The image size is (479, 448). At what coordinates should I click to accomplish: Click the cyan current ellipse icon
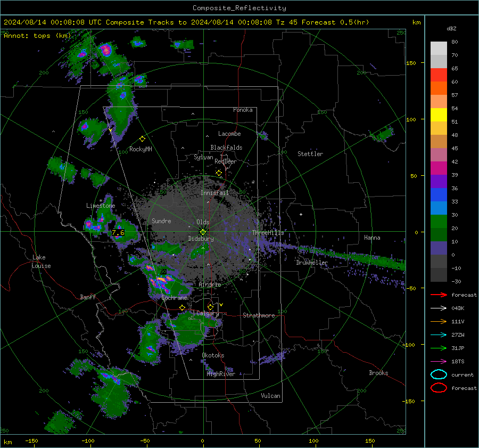(439, 374)
